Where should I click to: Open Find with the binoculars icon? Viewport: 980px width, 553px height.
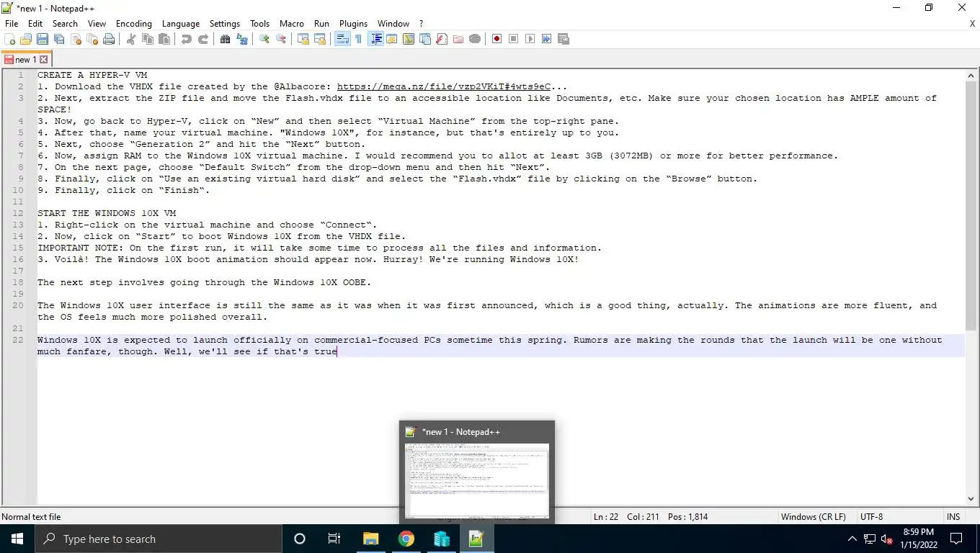[x=226, y=39]
